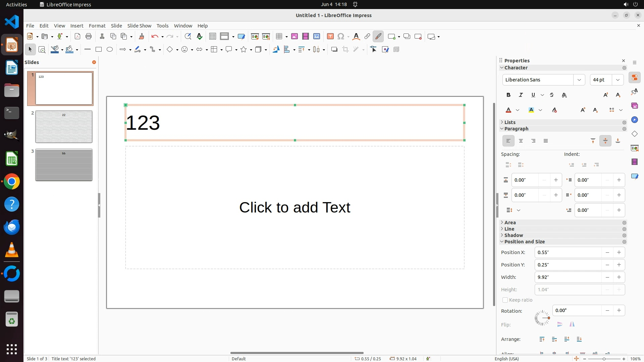Insert a text box from the toolbar
The width and height of the screenshot is (644, 362).
(330, 37)
